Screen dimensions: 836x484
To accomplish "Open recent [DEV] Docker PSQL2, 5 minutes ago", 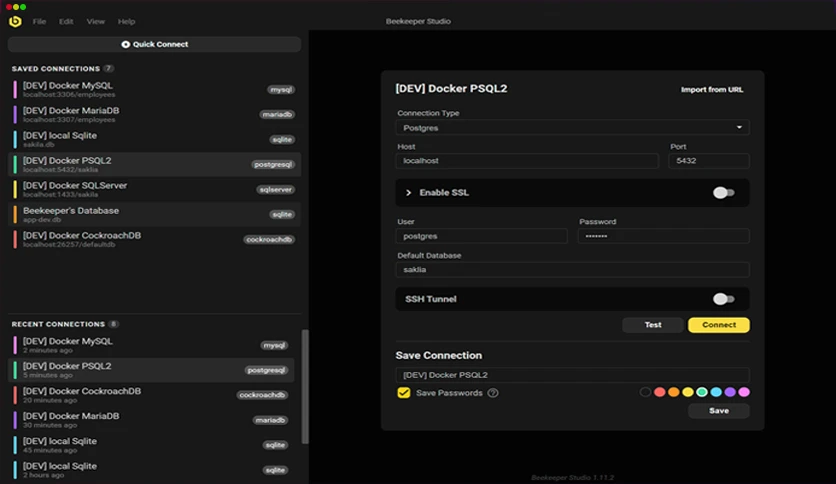I will click(x=151, y=370).
